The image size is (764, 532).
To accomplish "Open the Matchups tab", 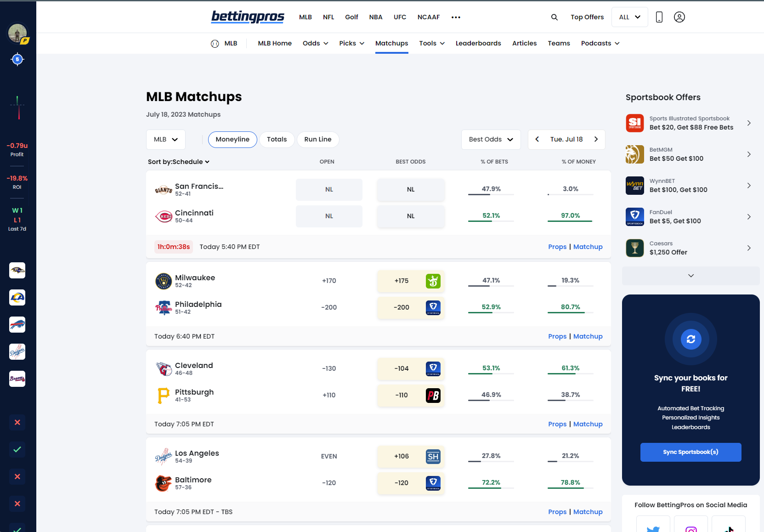I will tap(392, 43).
